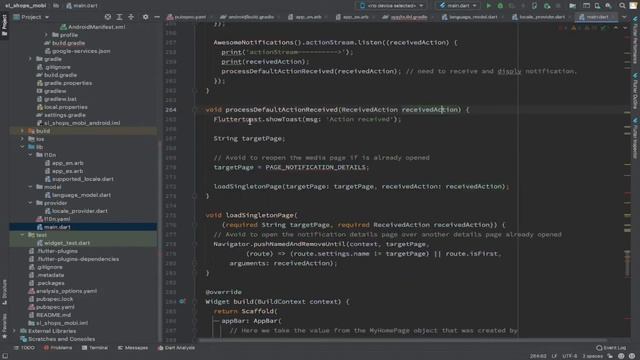Open Structure tool window stripe
This screenshot has height=360, width=640.
pos(4,292)
